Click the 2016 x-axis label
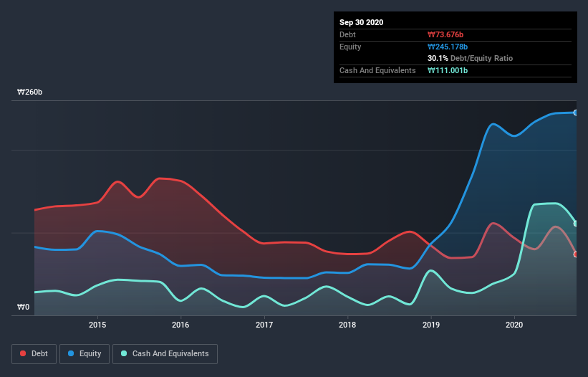 coord(180,325)
